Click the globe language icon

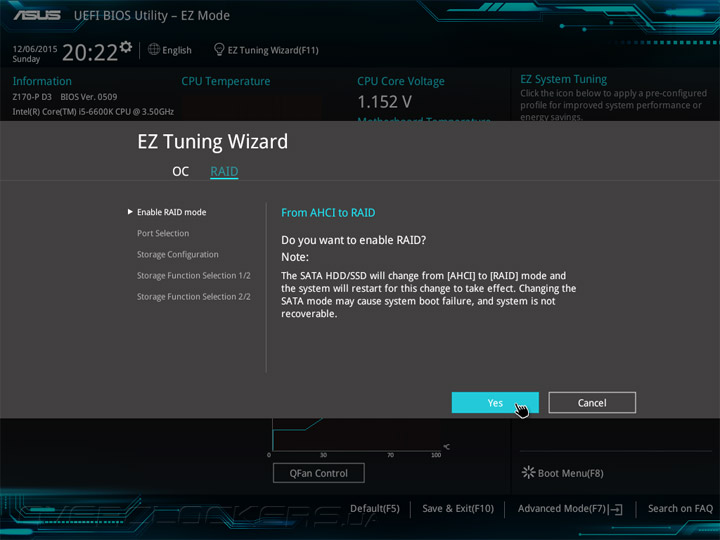coord(154,49)
